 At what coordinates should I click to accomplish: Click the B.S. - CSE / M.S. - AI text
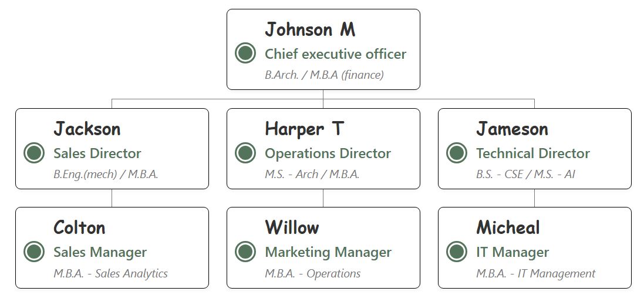coord(525,175)
